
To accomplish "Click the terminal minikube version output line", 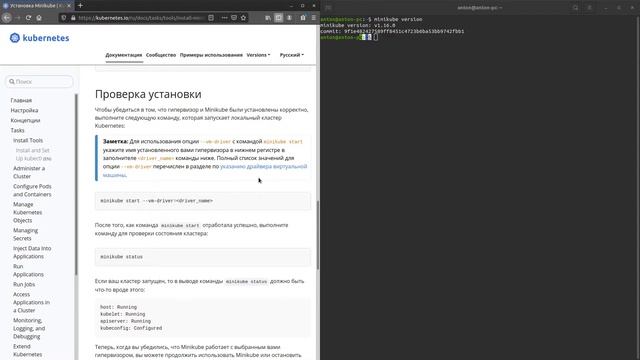I will [x=358, y=25].
